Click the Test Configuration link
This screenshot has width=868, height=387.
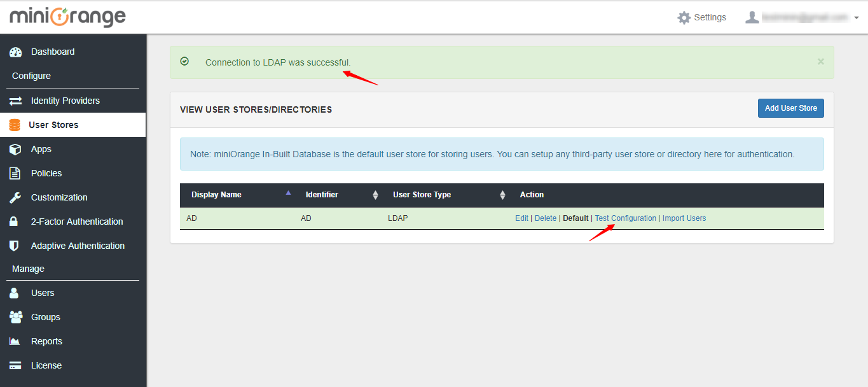coord(625,218)
